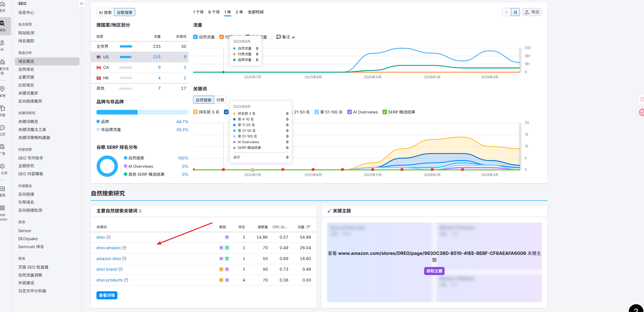Click Google update marker on keyword timeline

pos(253,170)
